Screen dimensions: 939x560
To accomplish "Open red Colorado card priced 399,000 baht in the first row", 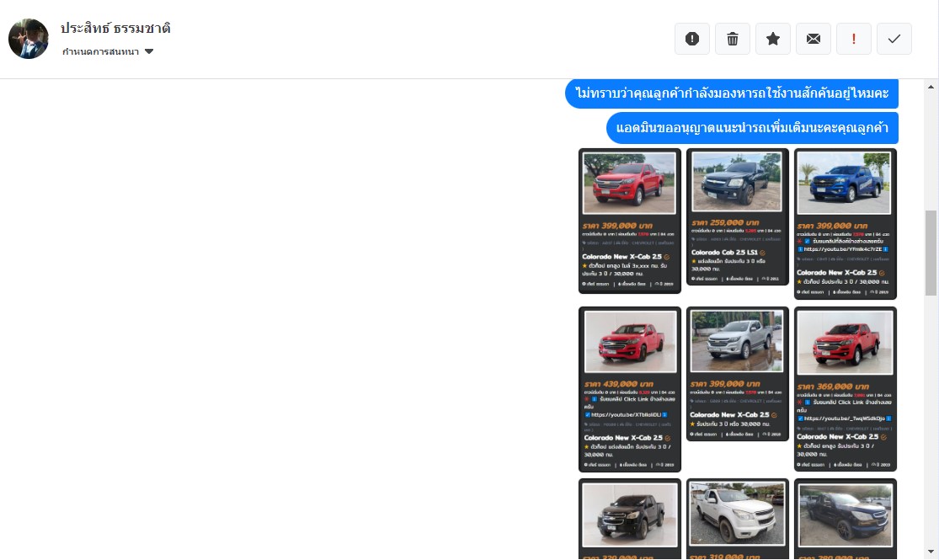I will pyautogui.click(x=629, y=221).
